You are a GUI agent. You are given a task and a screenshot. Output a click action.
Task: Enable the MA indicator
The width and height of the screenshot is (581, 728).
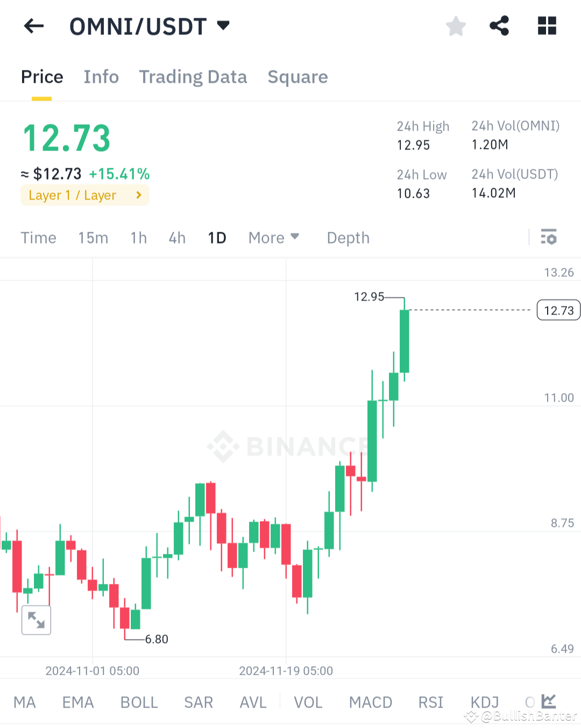click(x=25, y=702)
